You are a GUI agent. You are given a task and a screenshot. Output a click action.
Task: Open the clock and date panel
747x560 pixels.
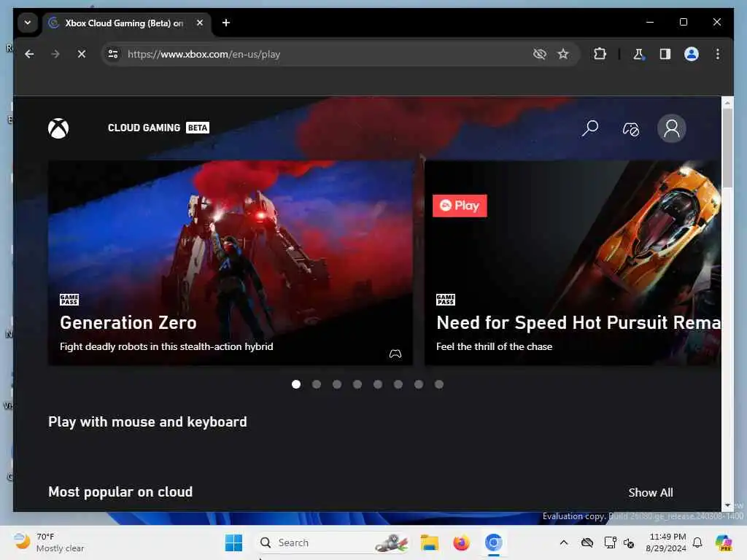pos(667,542)
